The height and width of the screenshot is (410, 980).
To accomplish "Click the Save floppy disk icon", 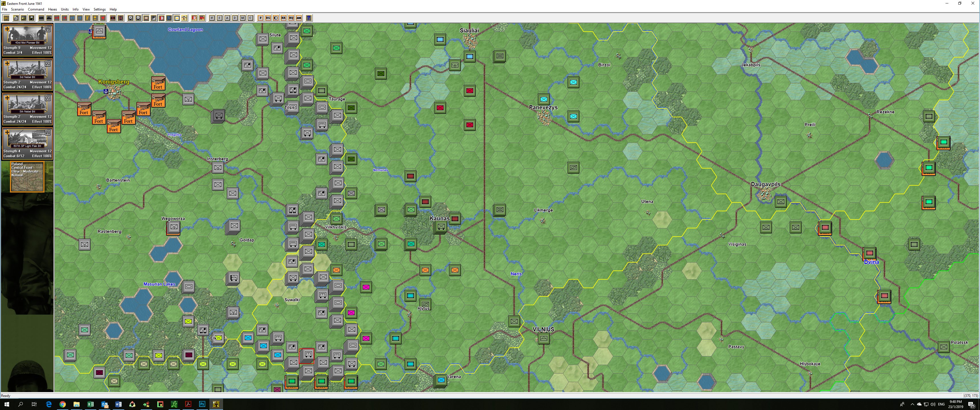I will 31,18.
